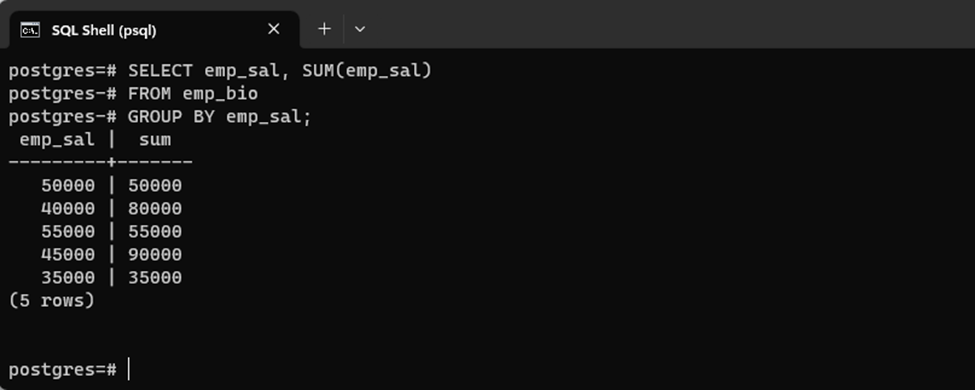Click the sum value 90000
The image size is (975, 390).
(x=155, y=254)
